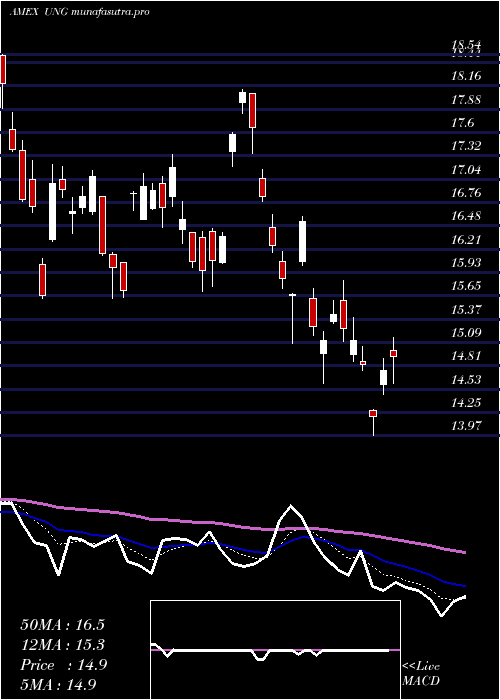Click the lowest red candle near 14.25
Screen dimensions: 500x700
(373, 413)
